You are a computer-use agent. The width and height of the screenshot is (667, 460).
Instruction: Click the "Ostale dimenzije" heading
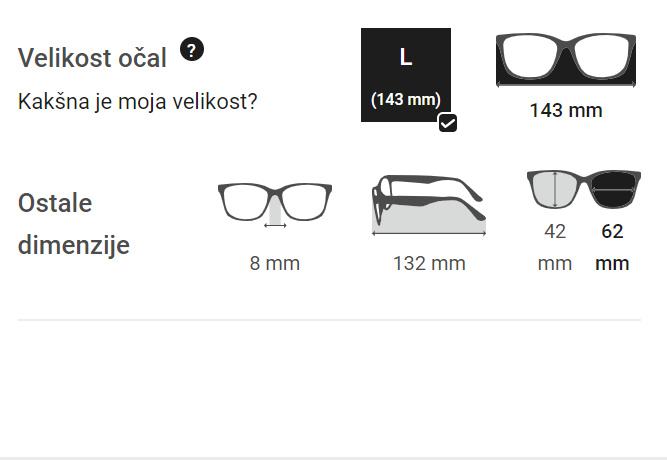click(74, 224)
